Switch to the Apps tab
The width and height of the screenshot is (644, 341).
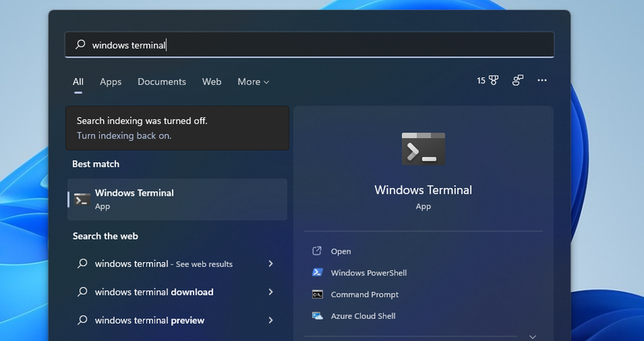coord(110,82)
